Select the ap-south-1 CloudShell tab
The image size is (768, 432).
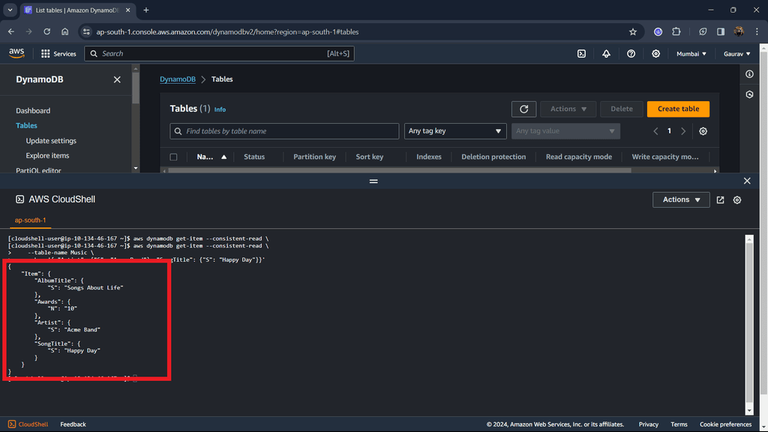point(30,220)
